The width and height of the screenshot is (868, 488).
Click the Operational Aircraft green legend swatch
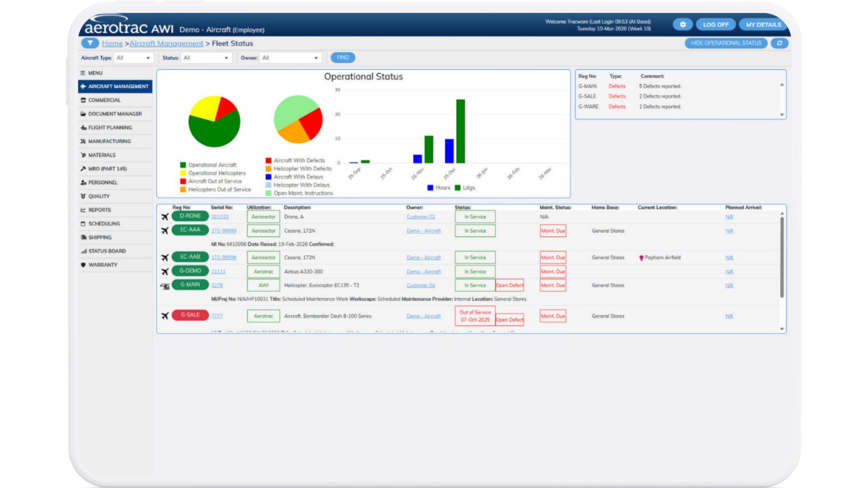[x=183, y=165]
